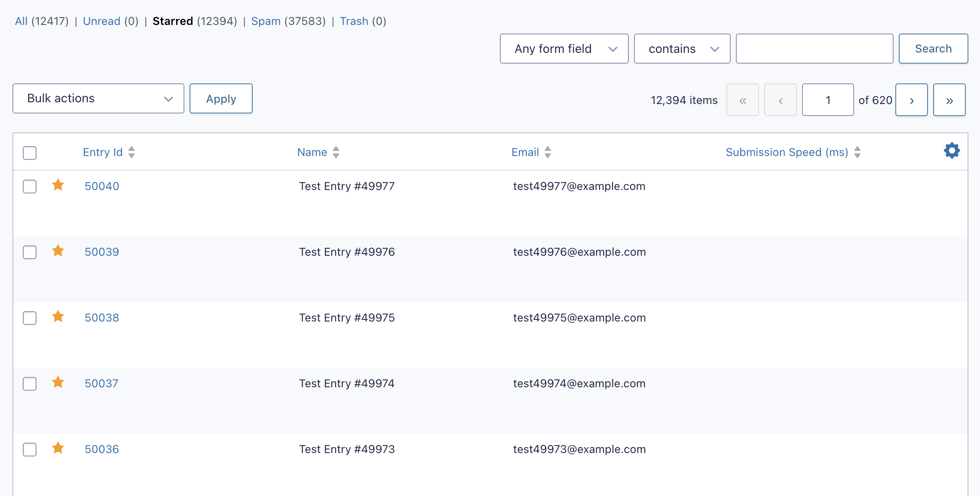Viewport: 980px width, 496px height.
Task: Open entry 50039 link
Action: 102,252
